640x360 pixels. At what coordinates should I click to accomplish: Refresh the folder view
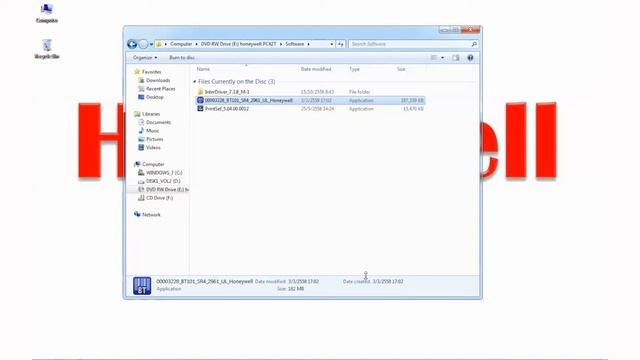click(340, 44)
